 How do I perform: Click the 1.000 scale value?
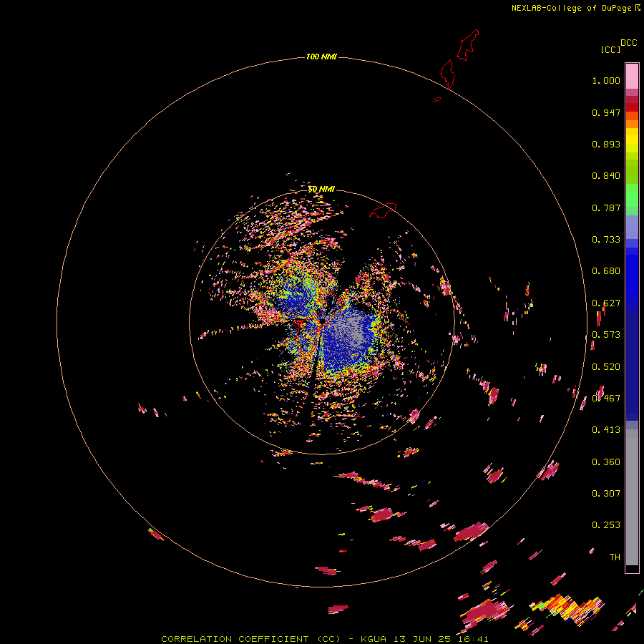(606, 80)
